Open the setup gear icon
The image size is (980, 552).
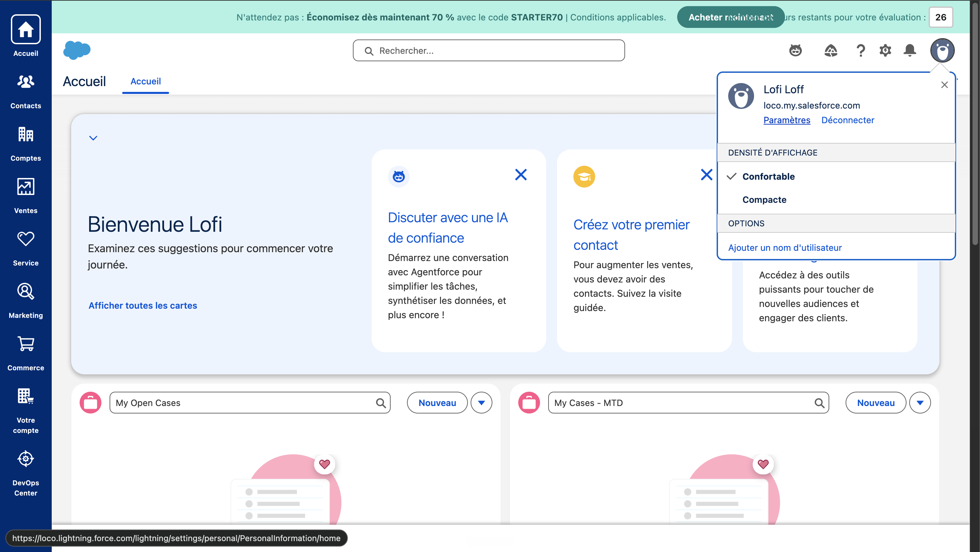click(x=885, y=50)
